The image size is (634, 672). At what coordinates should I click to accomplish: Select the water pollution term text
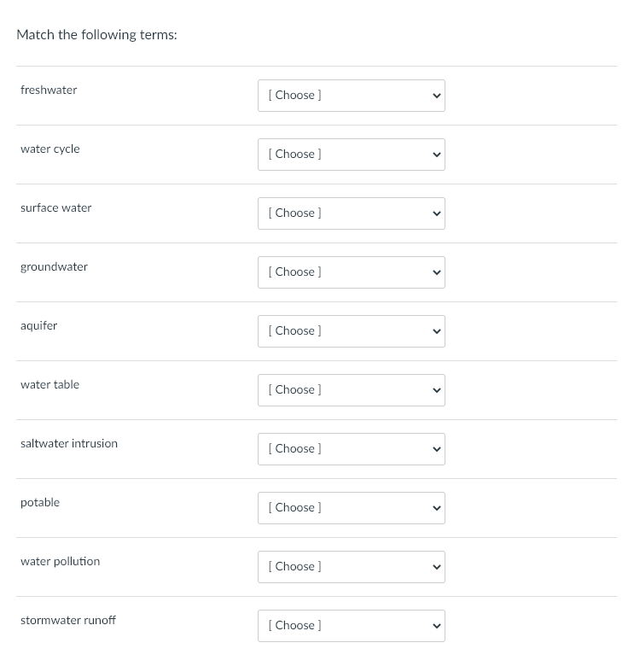pos(60,562)
